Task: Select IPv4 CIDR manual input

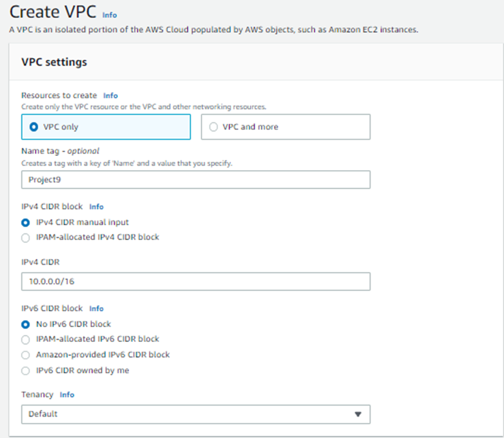Action: (24, 223)
